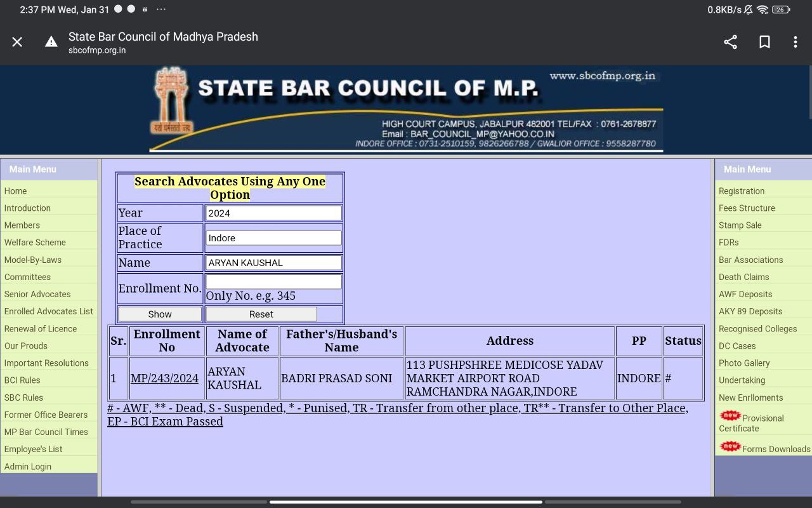
Task: Tap the page vertical scrollbar
Action: [x=809, y=92]
